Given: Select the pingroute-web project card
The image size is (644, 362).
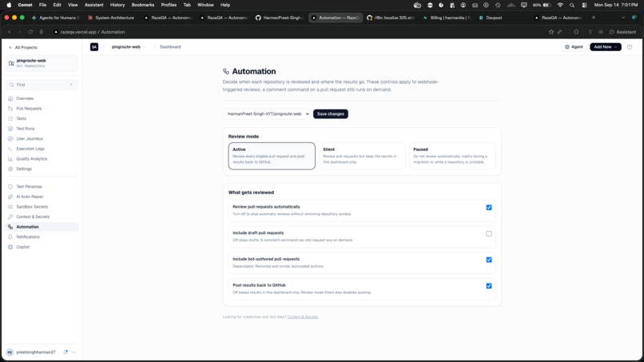Looking at the screenshot, I should [42, 63].
